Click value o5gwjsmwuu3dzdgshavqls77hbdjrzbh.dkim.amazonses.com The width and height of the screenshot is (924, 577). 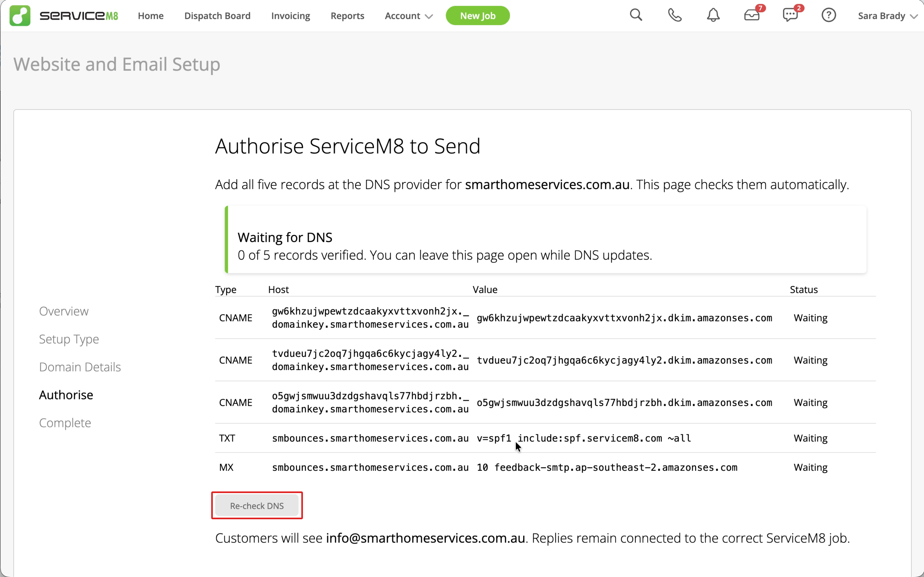pyautogui.click(x=624, y=403)
